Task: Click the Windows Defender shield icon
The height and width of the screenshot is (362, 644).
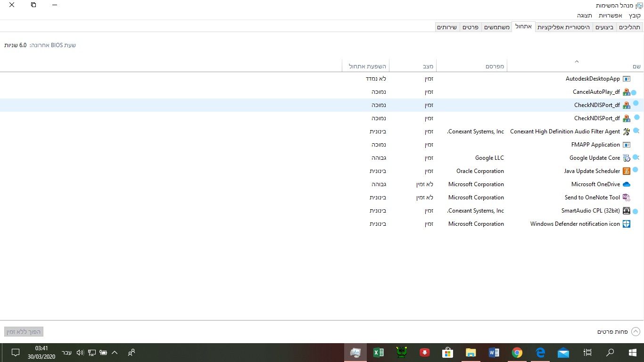Action: point(627,224)
